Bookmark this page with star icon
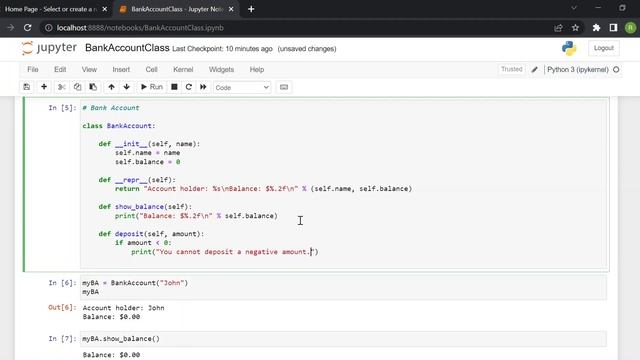The height and width of the screenshot is (360, 640). click(575, 28)
